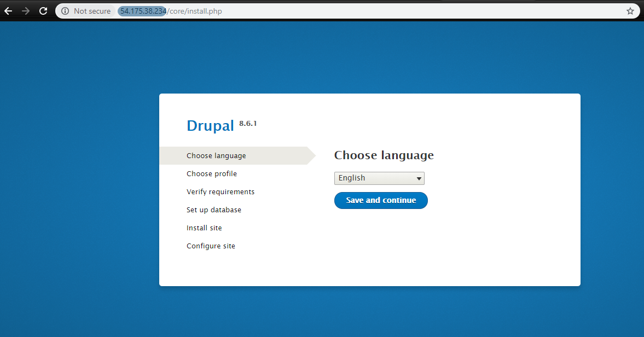Select the Set up database step

click(x=213, y=210)
